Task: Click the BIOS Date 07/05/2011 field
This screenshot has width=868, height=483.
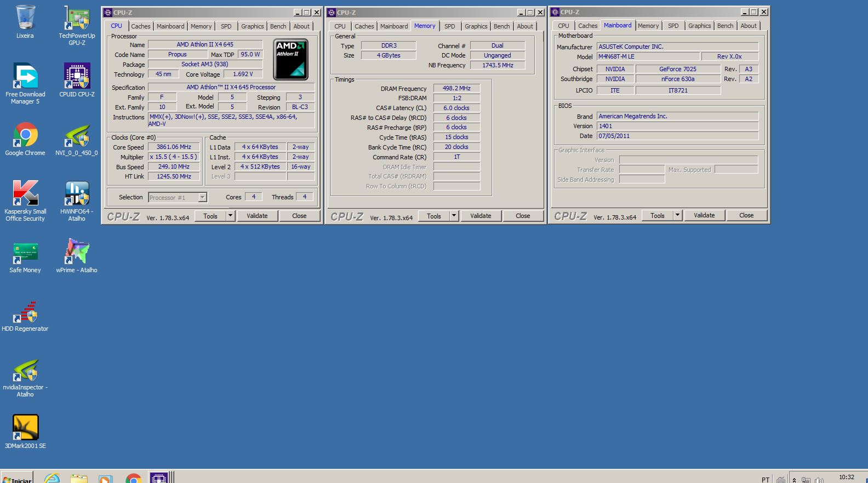Action: coord(677,136)
